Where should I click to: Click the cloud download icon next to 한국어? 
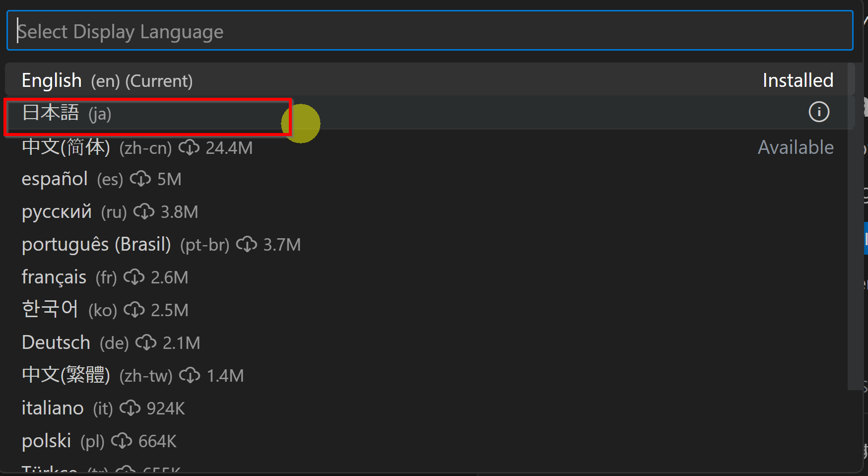click(x=134, y=310)
